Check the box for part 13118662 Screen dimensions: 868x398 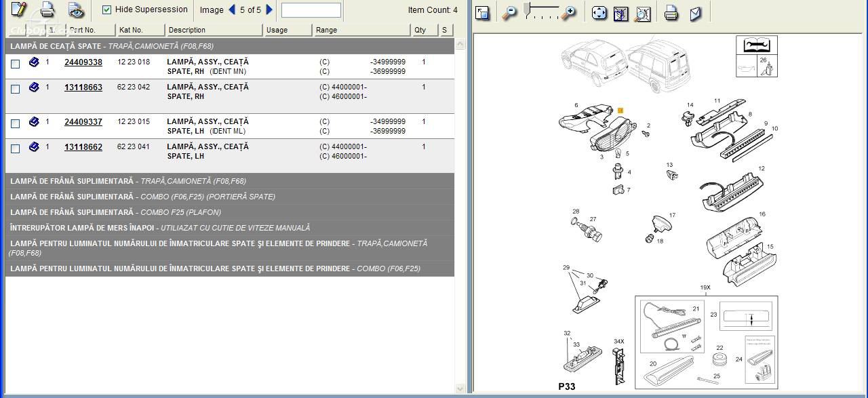[16, 148]
